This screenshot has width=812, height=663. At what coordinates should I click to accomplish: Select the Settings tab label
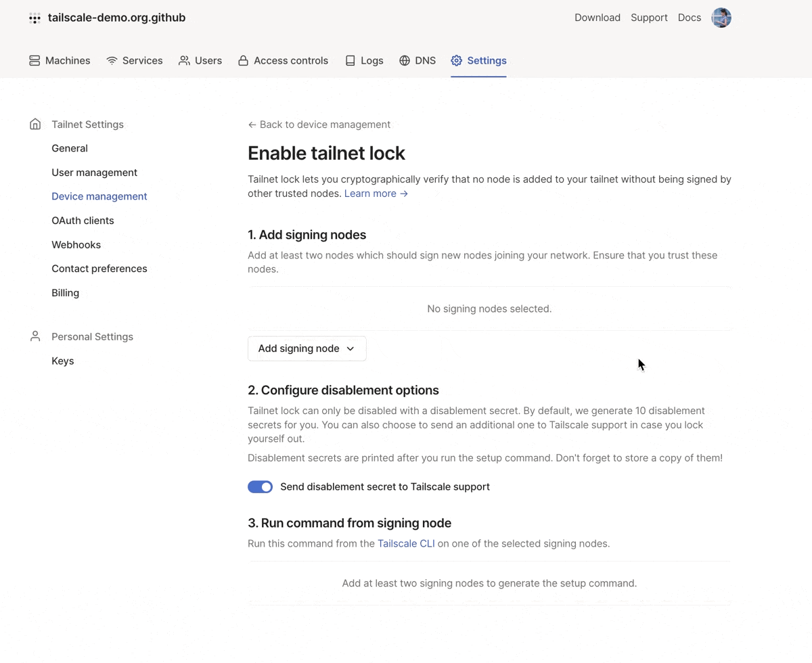487,61
